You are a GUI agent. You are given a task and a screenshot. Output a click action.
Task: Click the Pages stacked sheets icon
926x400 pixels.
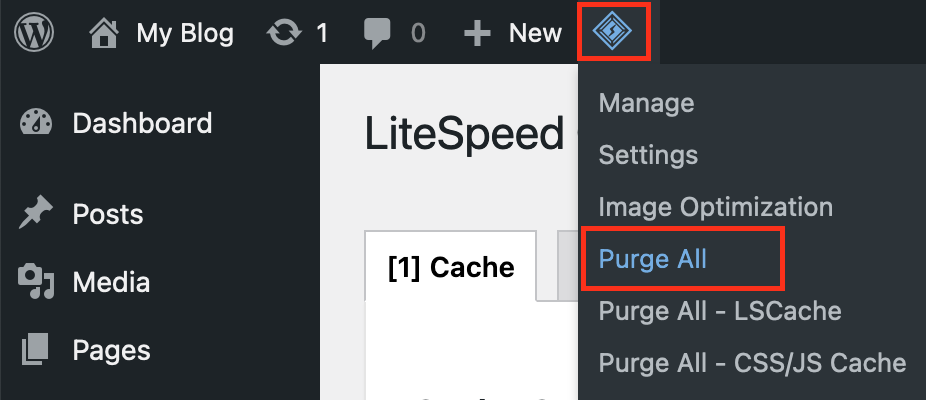point(35,350)
